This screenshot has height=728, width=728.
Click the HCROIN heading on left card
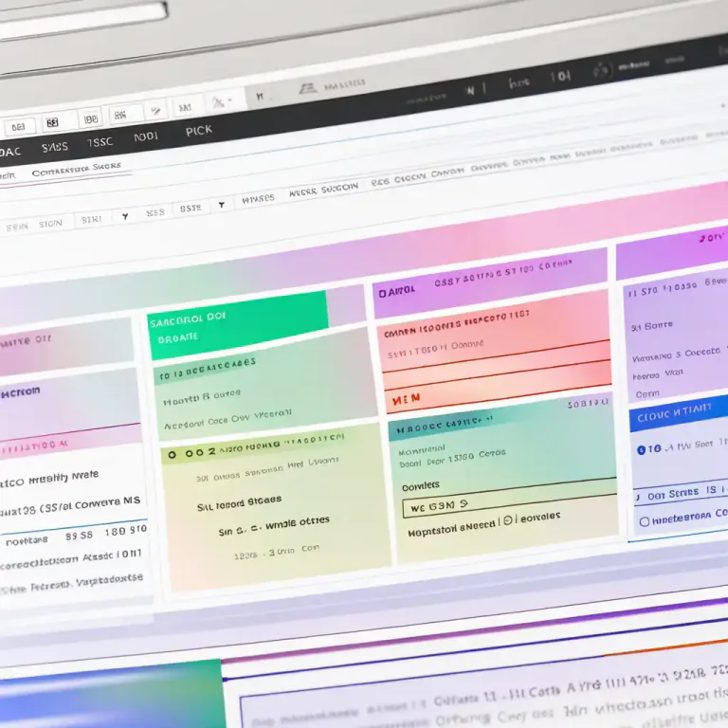(21, 392)
